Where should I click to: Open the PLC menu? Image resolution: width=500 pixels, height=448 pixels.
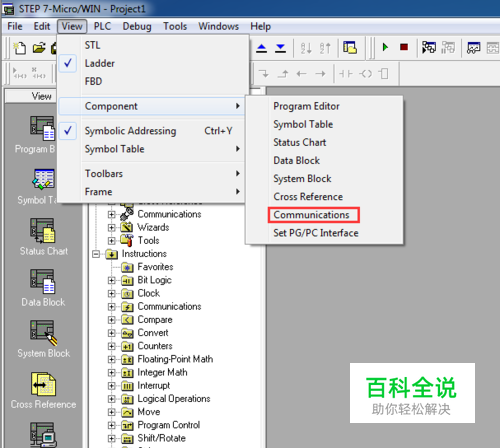(x=102, y=26)
